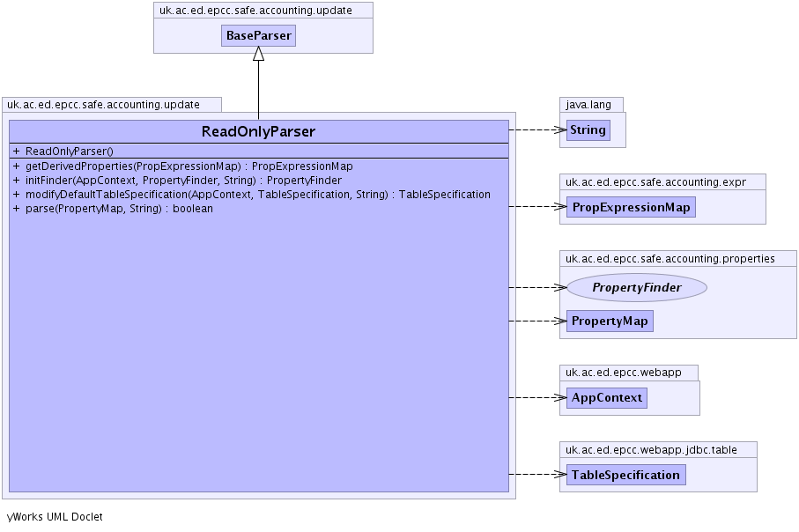The image size is (799, 532).
Task: Select the ReadOnlyParser class title
Action: pyautogui.click(x=258, y=132)
